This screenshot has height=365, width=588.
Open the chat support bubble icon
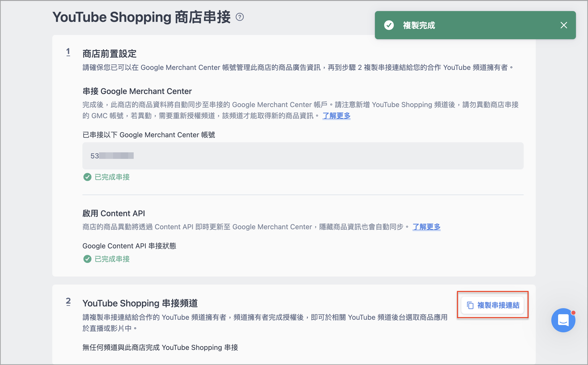tap(563, 320)
